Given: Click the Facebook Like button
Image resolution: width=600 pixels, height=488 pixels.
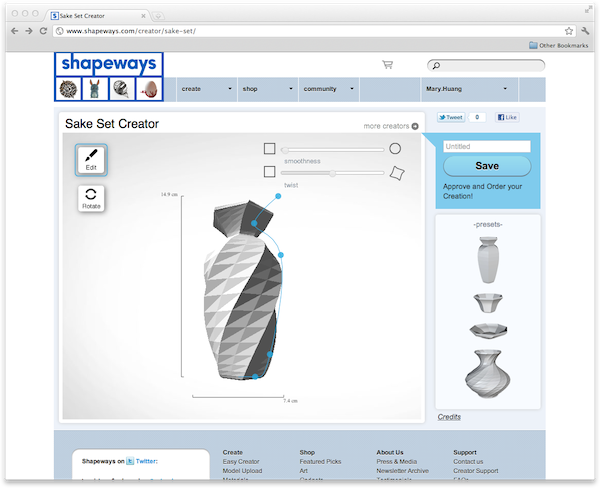Looking at the screenshot, I should [507, 118].
